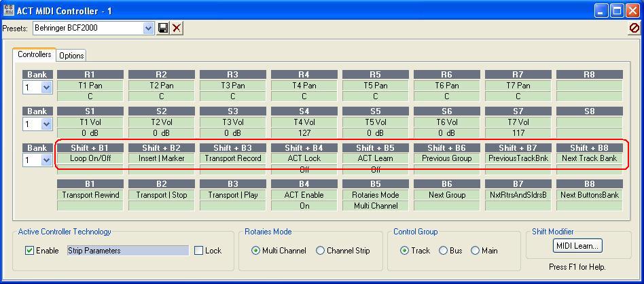
Task: Click R1 T1 Pan parameter cell
Action: coord(90,86)
